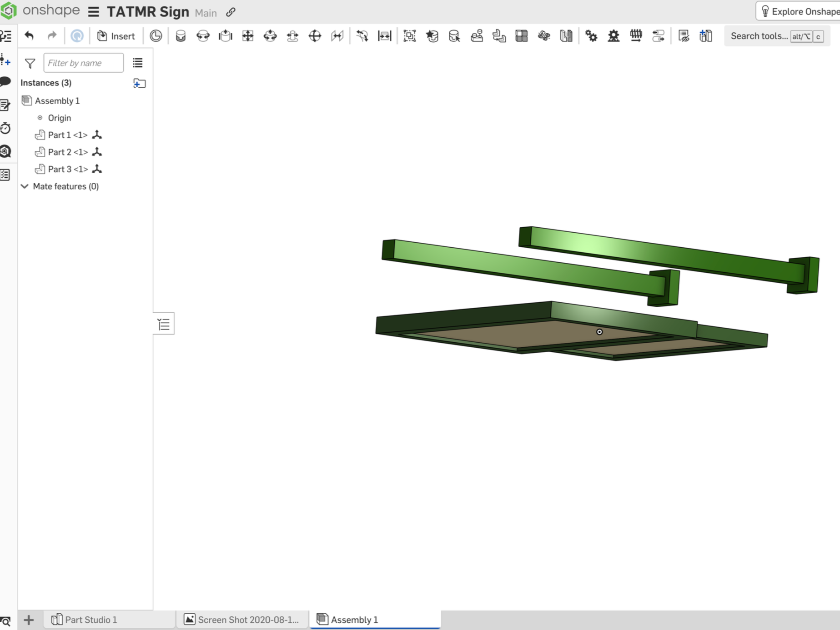Image resolution: width=840 pixels, height=630 pixels.
Task: Open the Screen Shot 2020-08-1... tab
Action: pos(241,620)
